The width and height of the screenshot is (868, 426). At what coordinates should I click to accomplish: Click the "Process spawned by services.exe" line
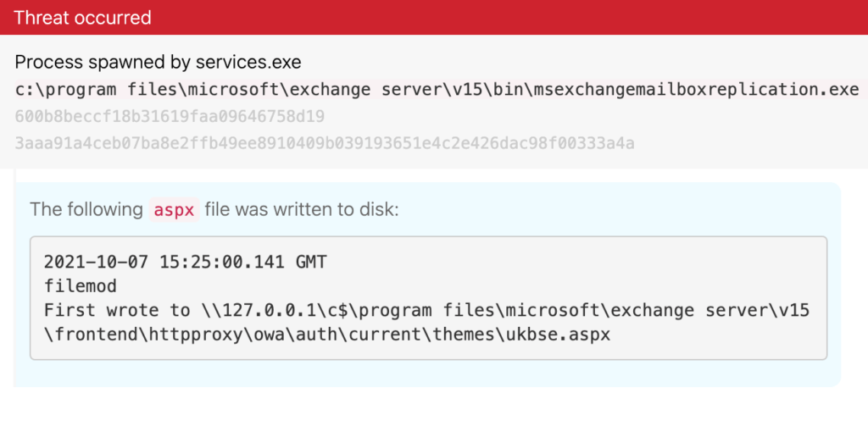[158, 62]
